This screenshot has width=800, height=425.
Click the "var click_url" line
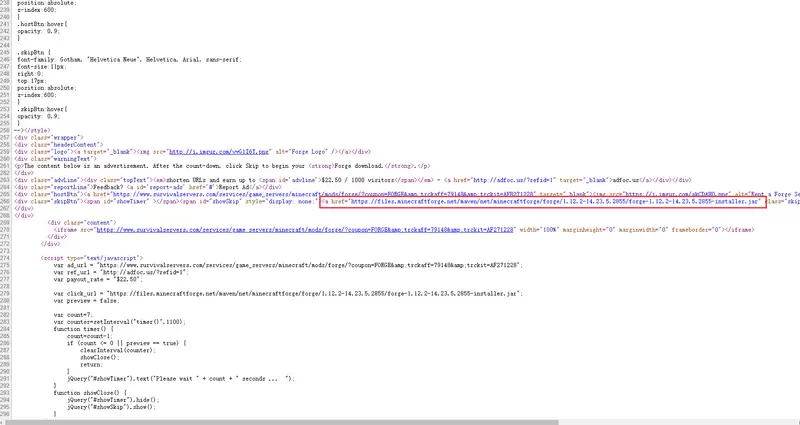pyautogui.click(x=288, y=294)
